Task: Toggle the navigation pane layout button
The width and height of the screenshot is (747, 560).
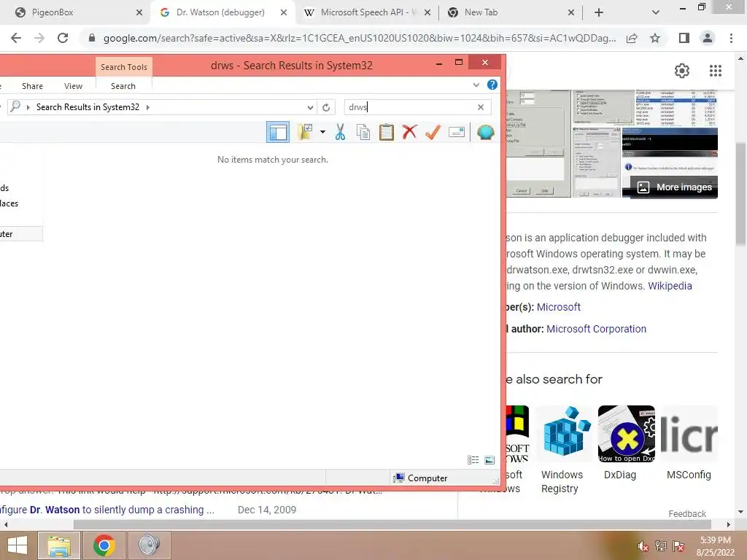Action: point(278,133)
